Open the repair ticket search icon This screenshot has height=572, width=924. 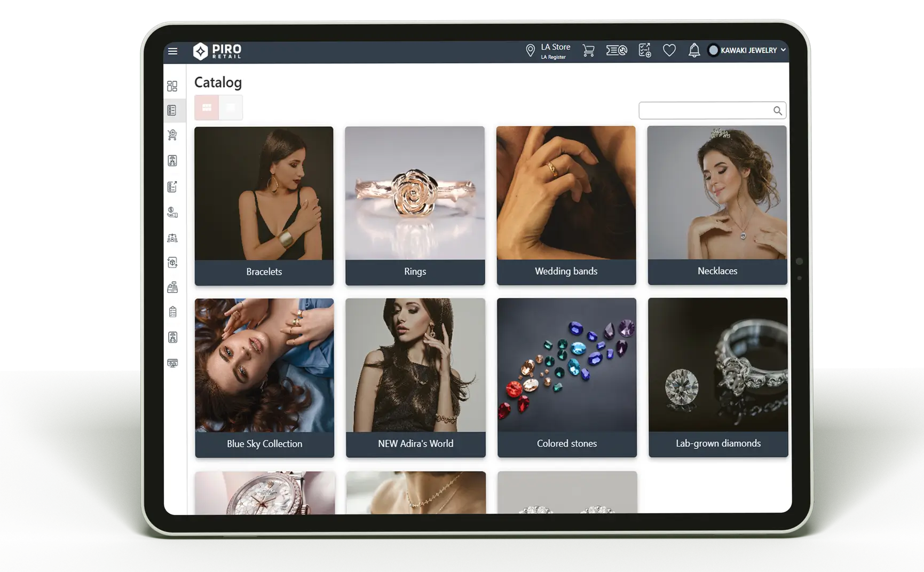point(617,51)
